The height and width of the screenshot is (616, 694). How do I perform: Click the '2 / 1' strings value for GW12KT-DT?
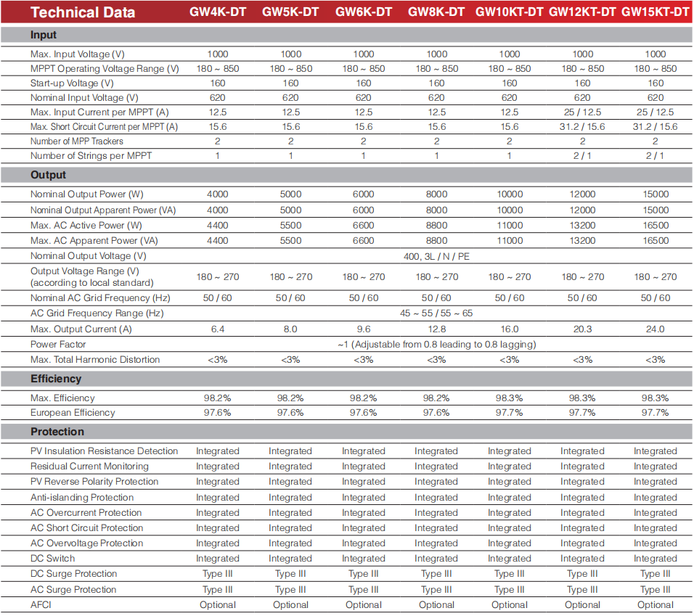582,156
